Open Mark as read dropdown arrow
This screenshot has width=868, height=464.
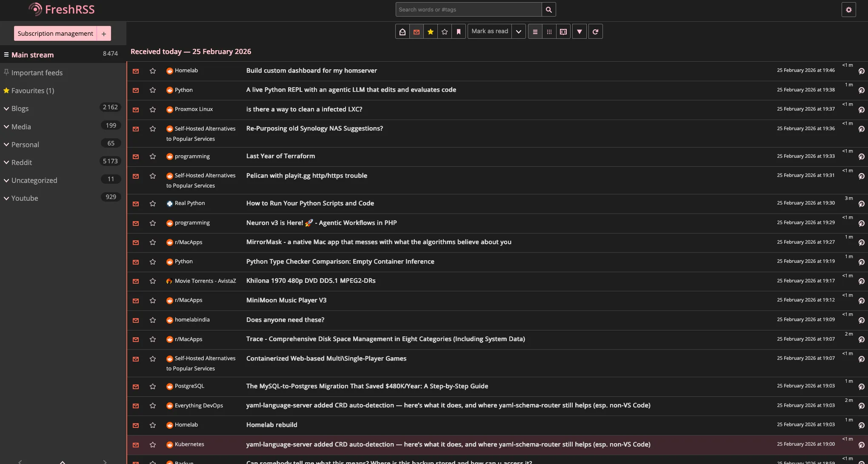[518, 31]
